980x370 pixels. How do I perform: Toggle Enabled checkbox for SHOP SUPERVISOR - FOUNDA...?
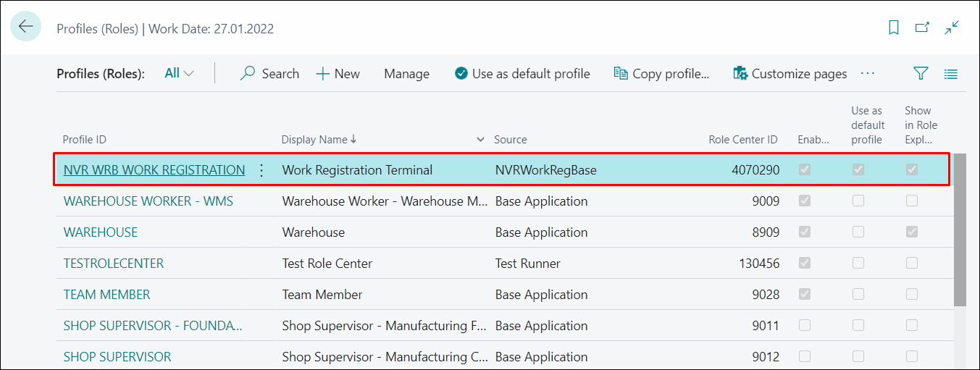805,326
